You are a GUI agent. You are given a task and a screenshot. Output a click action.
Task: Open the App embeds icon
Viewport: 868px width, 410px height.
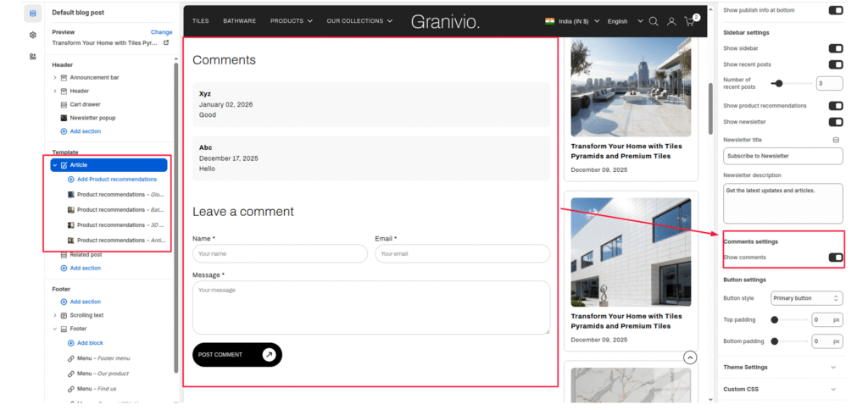coord(32,57)
